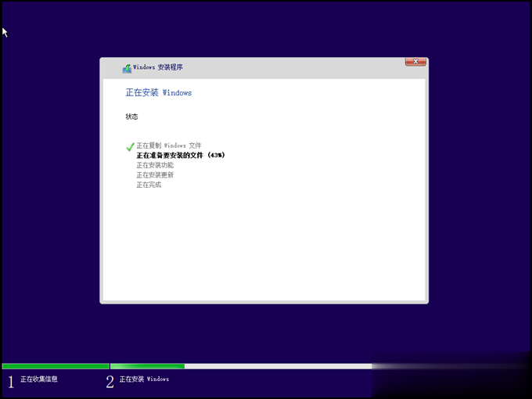Select the '正在安装 Windows' heading
This screenshot has width=532, height=399.
pyautogui.click(x=159, y=92)
